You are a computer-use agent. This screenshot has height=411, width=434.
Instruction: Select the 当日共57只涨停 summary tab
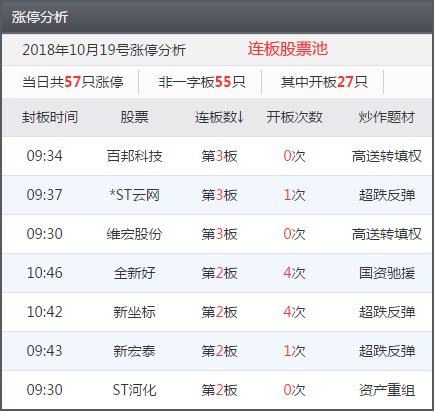tap(73, 82)
